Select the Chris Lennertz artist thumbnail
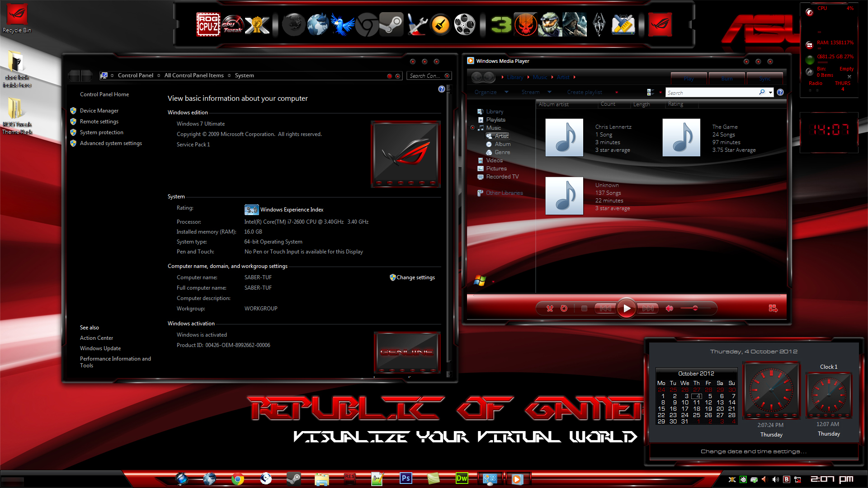 click(x=564, y=138)
